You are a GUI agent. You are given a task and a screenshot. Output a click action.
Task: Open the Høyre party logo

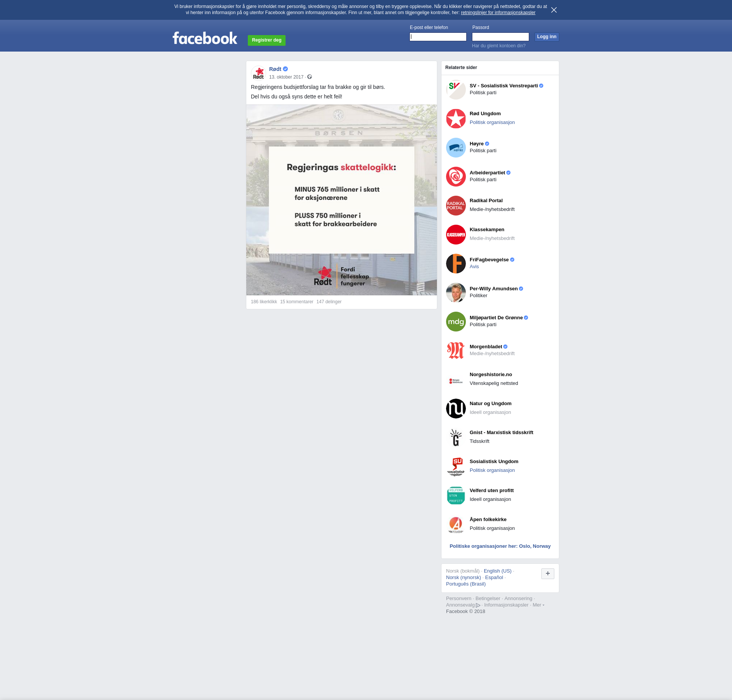pyautogui.click(x=456, y=148)
